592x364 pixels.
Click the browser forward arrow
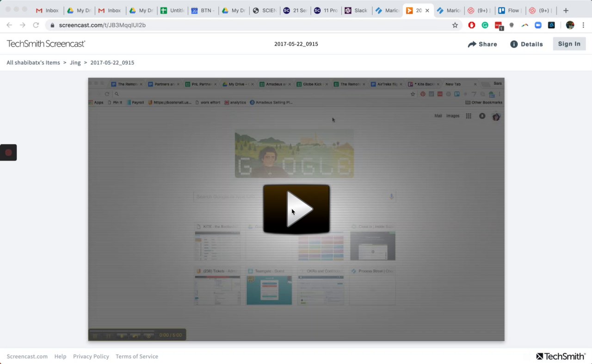(x=22, y=25)
